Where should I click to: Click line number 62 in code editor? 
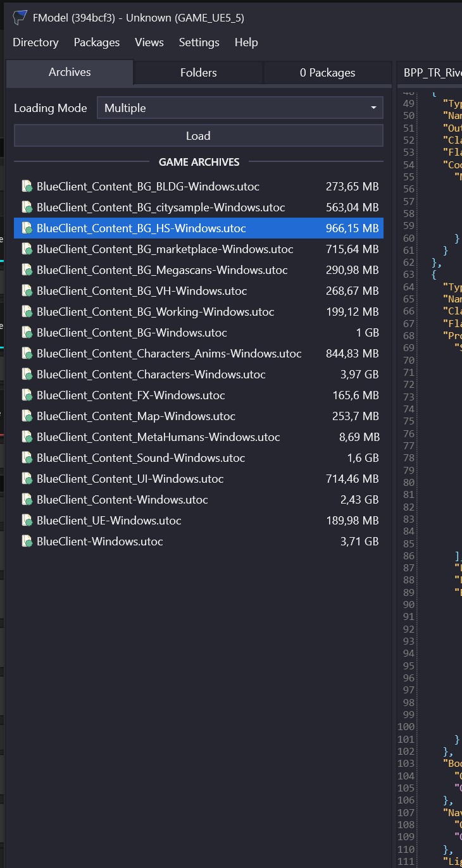408,262
